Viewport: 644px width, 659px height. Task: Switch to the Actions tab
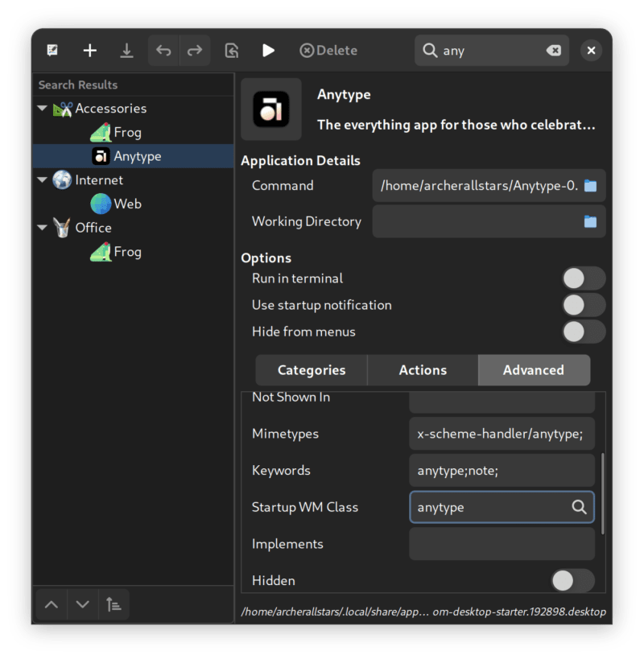tap(423, 370)
